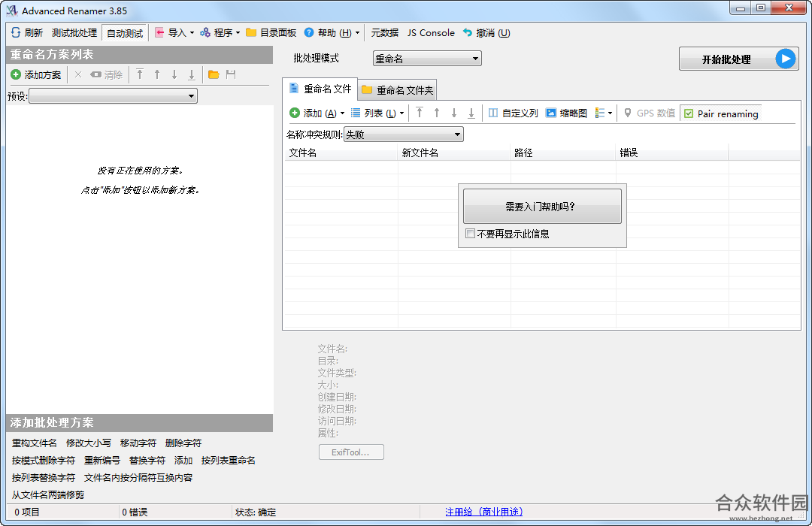Viewport: 812px width, 526px height.
Task: Open the 帮助 (H) menu
Action: point(332,32)
